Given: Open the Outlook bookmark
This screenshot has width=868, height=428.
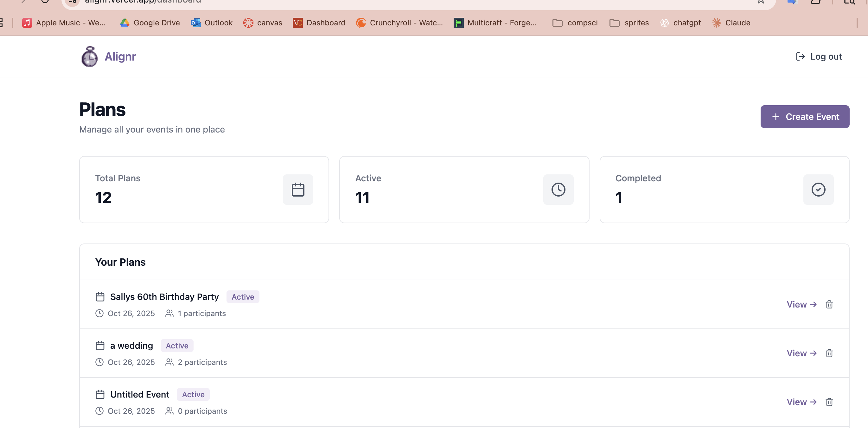Looking at the screenshot, I should 212,23.
